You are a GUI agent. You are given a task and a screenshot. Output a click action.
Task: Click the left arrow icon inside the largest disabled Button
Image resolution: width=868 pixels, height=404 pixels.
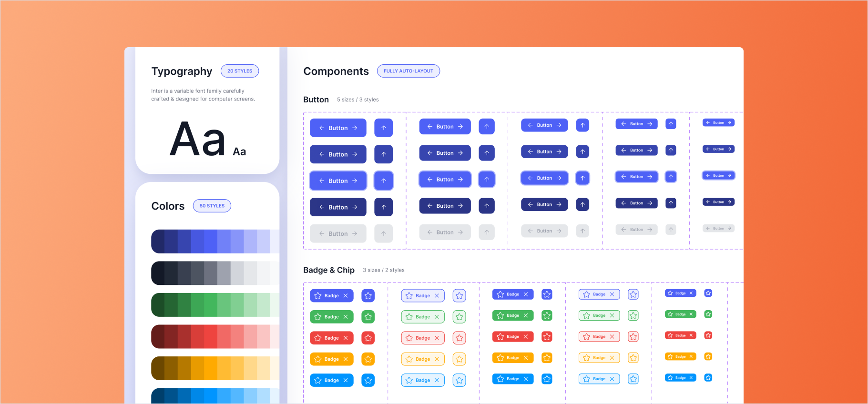click(x=322, y=233)
